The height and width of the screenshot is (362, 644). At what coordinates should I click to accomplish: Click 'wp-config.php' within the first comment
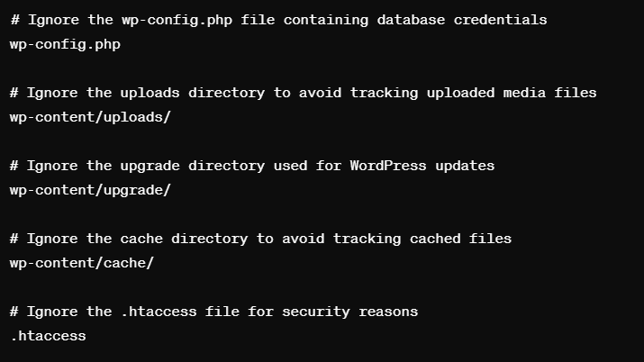pyautogui.click(x=177, y=21)
